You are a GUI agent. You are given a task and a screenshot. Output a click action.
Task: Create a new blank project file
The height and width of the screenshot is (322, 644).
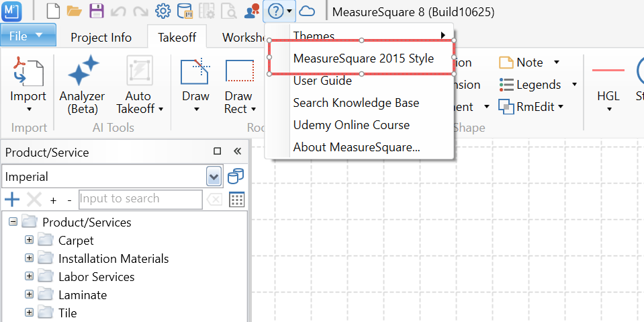53,11
